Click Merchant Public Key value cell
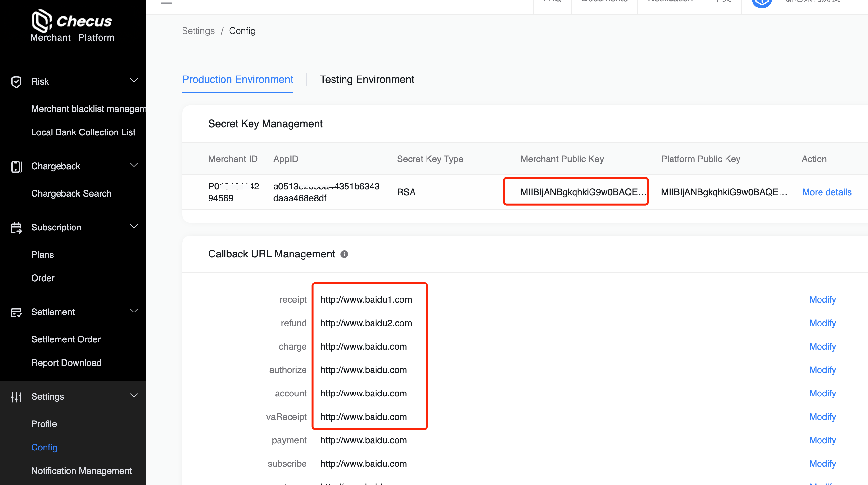 coord(583,192)
